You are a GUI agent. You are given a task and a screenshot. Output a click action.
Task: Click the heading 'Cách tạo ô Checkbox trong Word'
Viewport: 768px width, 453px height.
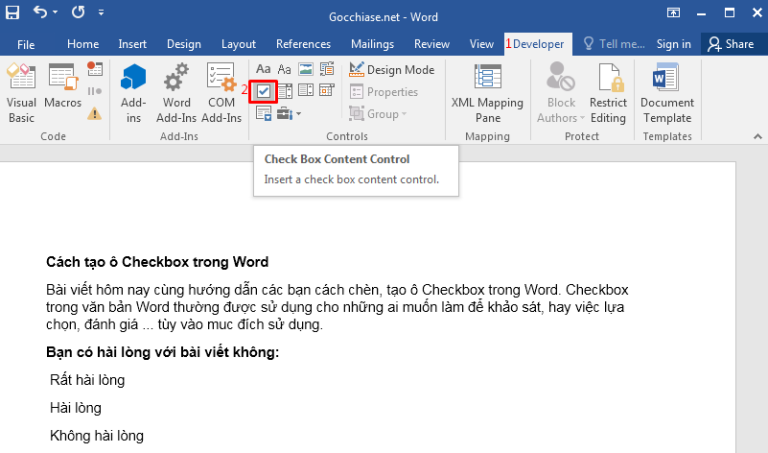tap(157, 262)
